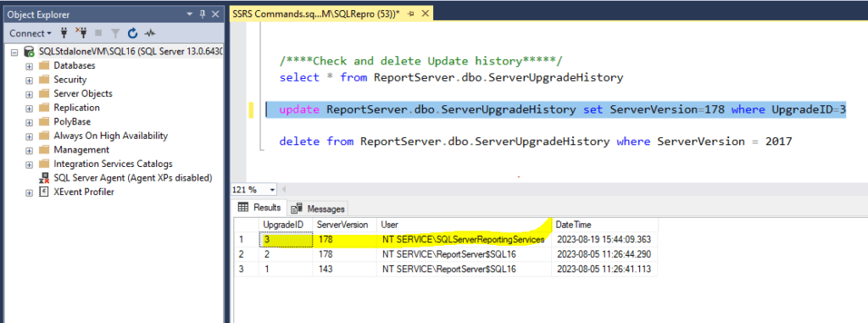Click the ServerVersion column header

345,225
